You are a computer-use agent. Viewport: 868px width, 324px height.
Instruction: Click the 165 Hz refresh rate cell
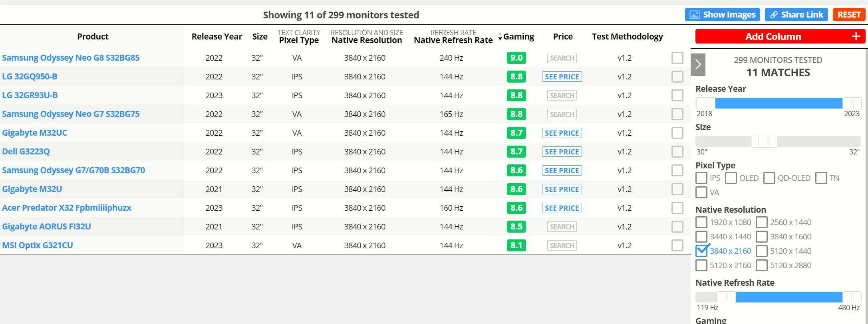[x=451, y=114]
